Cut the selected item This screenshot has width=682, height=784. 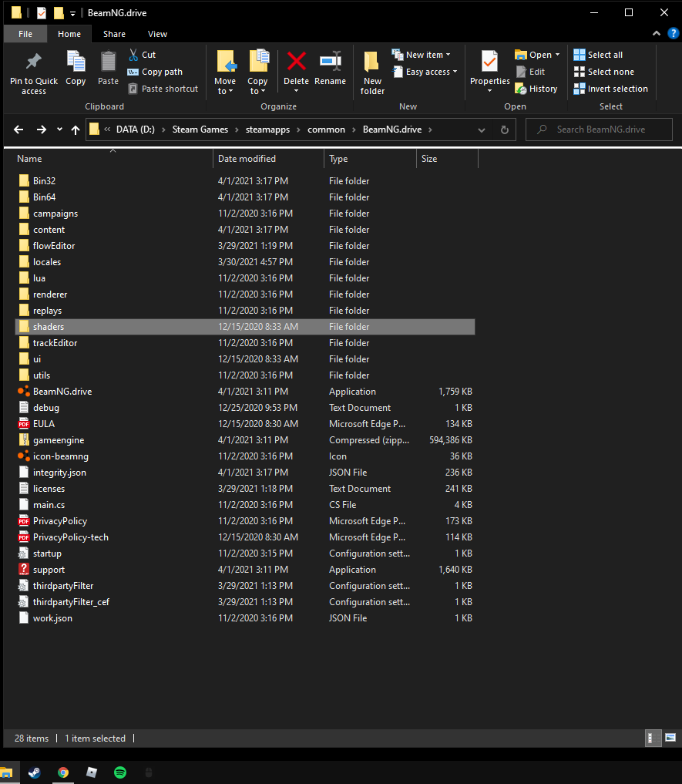[x=142, y=55]
